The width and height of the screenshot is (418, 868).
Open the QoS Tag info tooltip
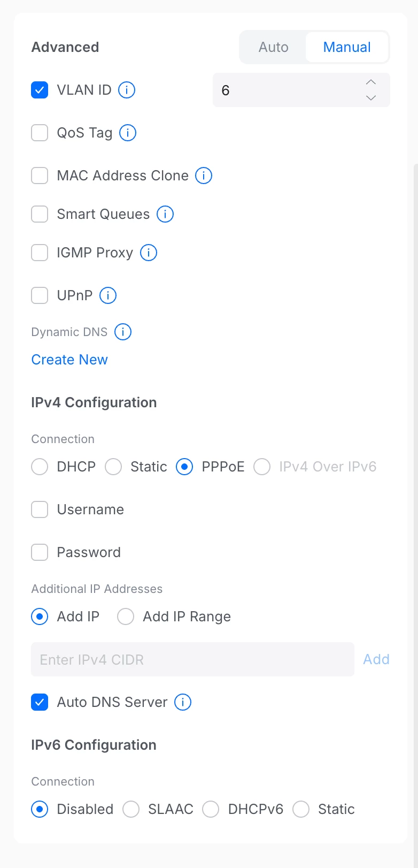(128, 133)
